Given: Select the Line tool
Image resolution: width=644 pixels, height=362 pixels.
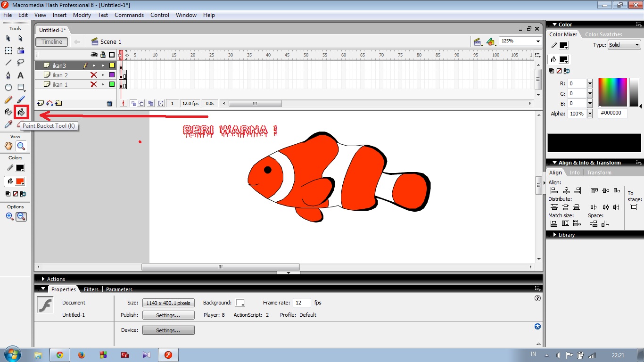Looking at the screenshot, I should (x=8, y=62).
